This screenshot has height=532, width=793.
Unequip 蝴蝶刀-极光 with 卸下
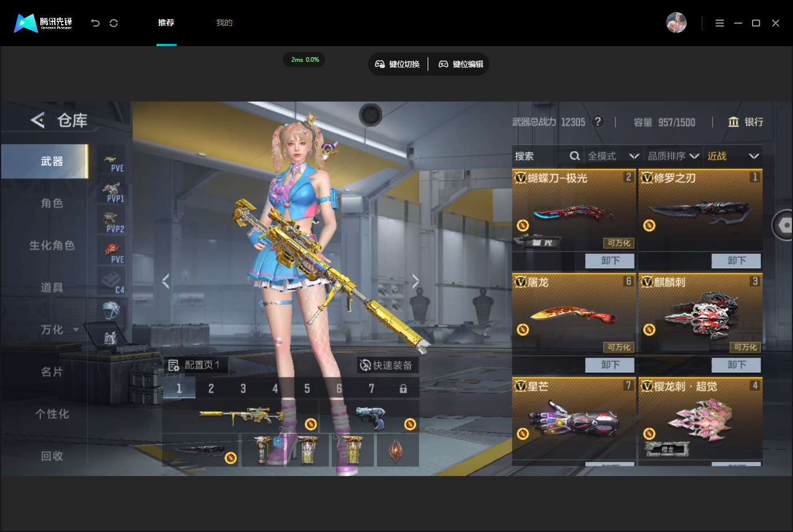tap(610, 260)
